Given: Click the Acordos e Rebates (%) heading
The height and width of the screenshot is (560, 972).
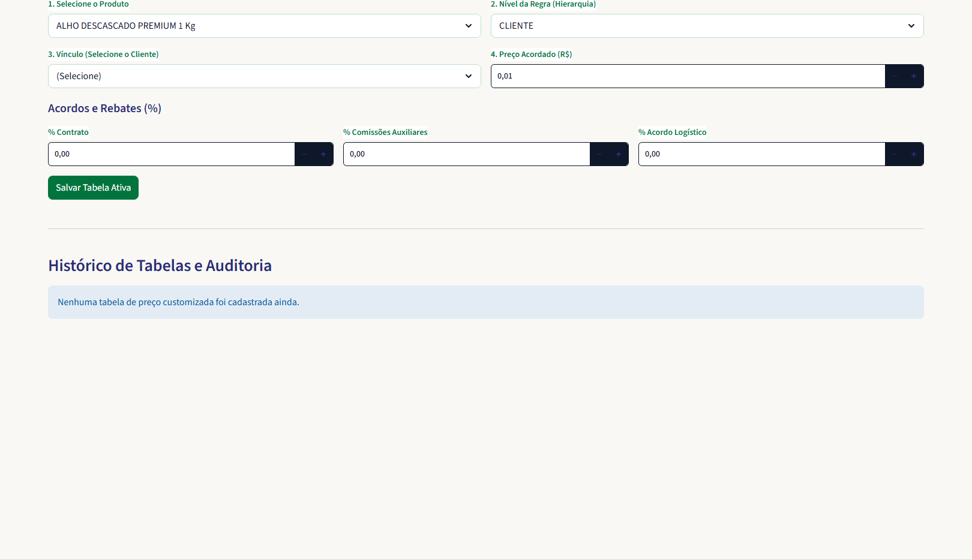Looking at the screenshot, I should (104, 109).
